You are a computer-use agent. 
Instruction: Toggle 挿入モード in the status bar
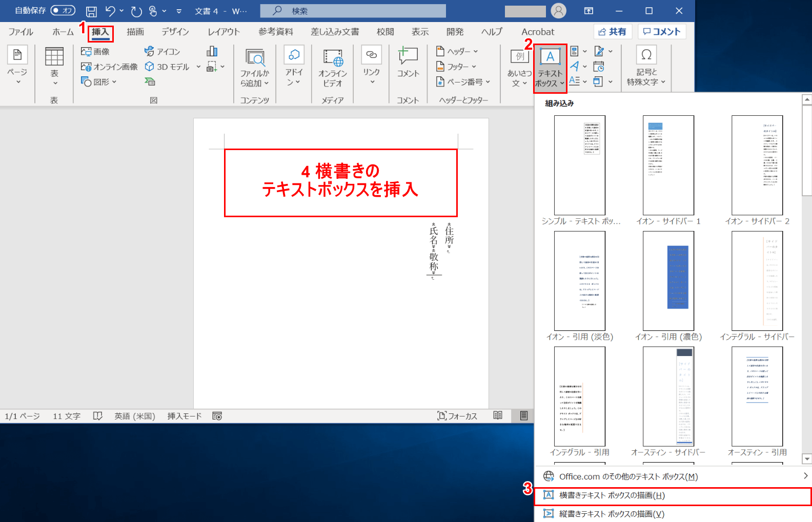tap(184, 416)
